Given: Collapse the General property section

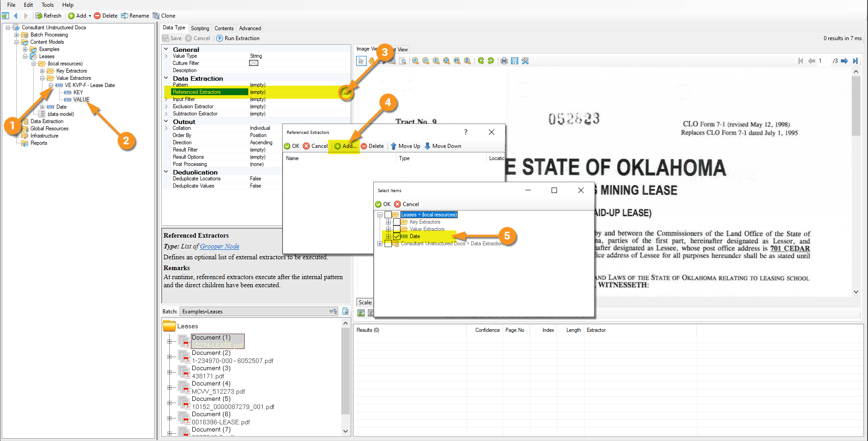Looking at the screenshot, I should 166,49.
